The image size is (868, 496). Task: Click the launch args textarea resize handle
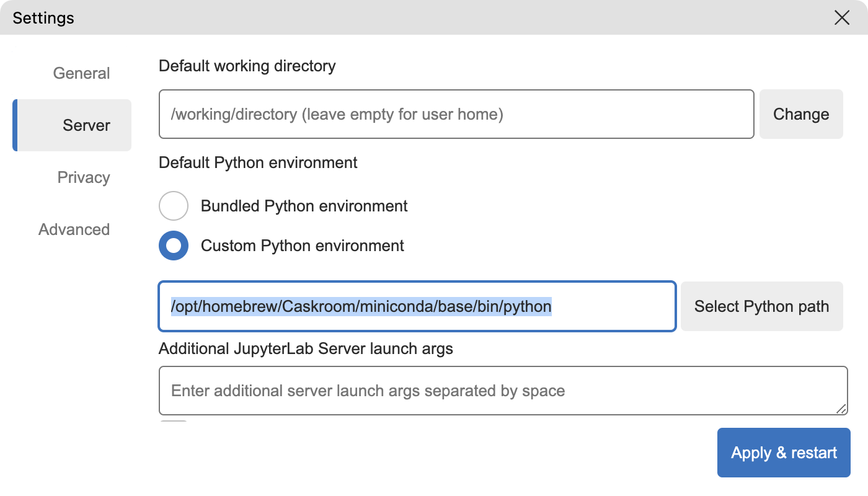click(841, 409)
